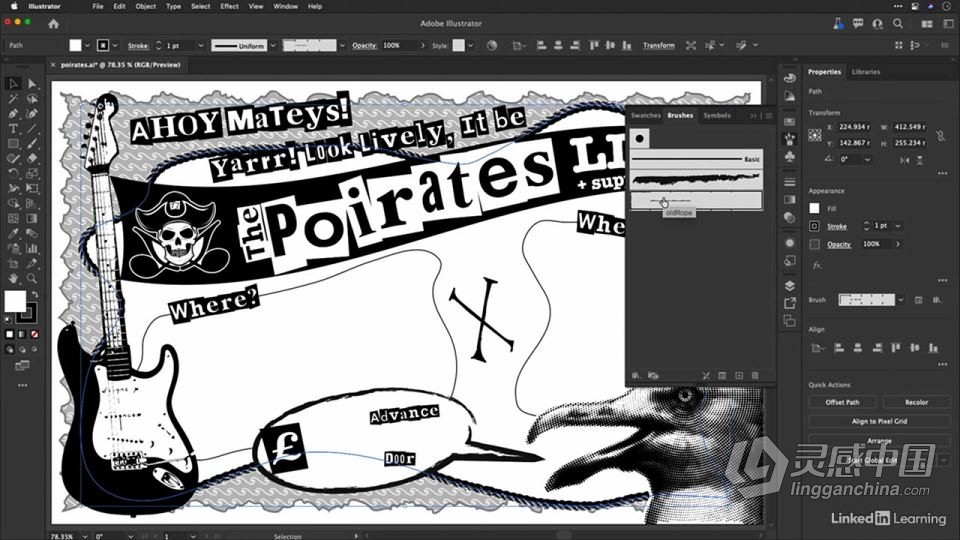Open Rotate angle dropdown in Properties

[x=868, y=159]
